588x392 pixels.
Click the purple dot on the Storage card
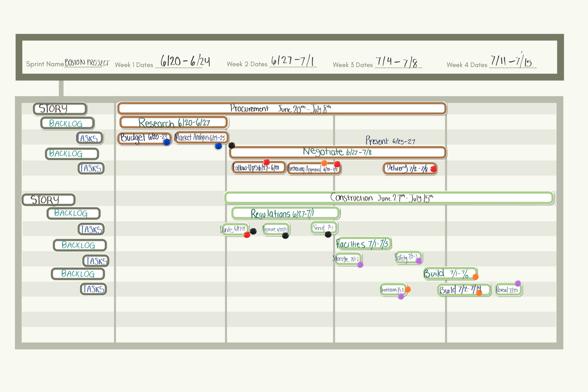coord(360,265)
